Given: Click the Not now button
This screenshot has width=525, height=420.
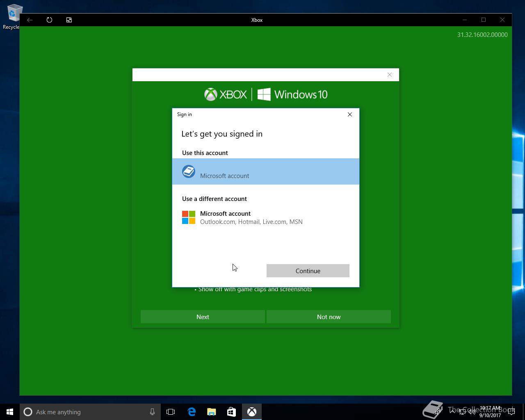Looking at the screenshot, I should coord(329,317).
